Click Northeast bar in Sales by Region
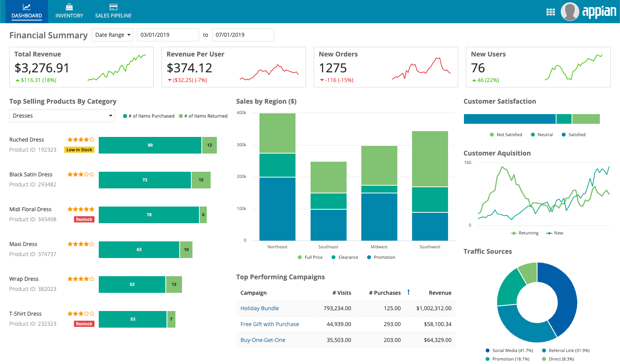This screenshot has height=364, width=620. coord(277,177)
